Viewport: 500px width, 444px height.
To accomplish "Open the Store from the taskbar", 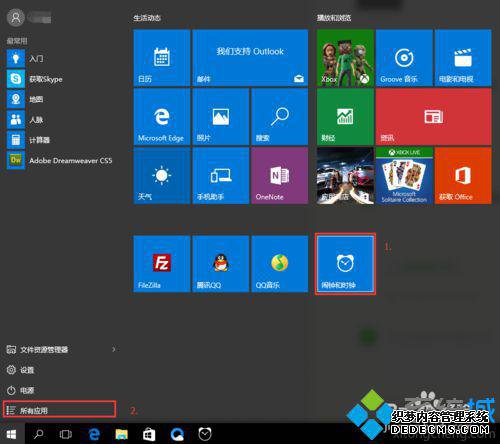I will tap(149, 434).
